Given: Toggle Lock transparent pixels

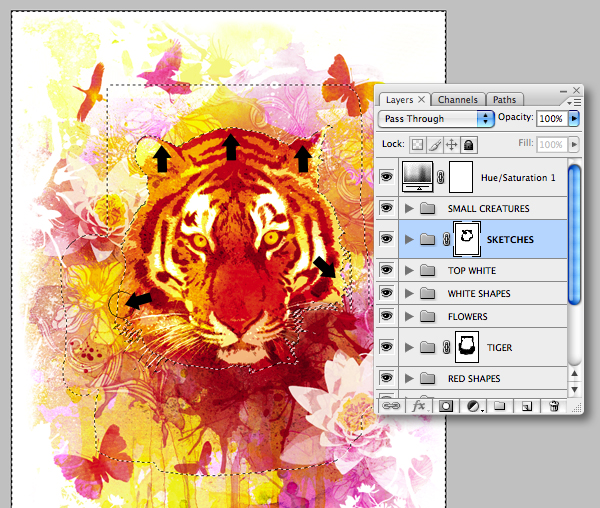Looking at the screenshot, I should [417, 145].
